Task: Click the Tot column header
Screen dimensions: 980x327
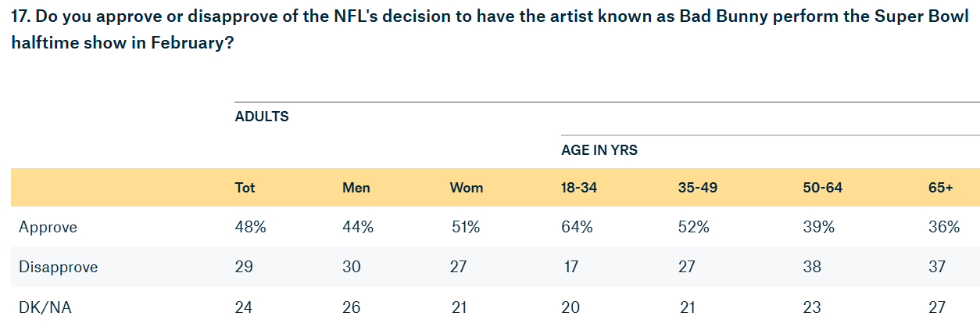Action: pyautogui.click(x=245, y=188)
